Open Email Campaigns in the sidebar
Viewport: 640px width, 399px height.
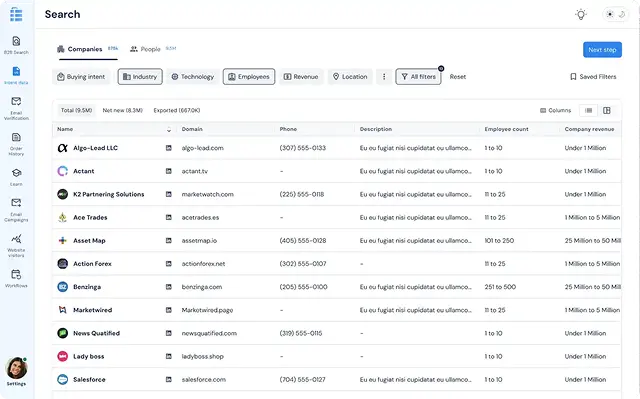click(16, 210)
